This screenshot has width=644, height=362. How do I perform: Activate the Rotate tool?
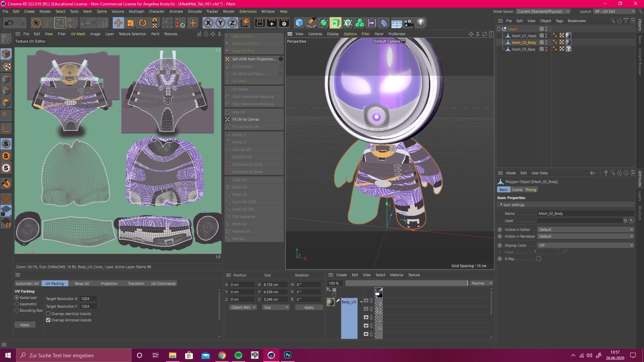[142, 23]
